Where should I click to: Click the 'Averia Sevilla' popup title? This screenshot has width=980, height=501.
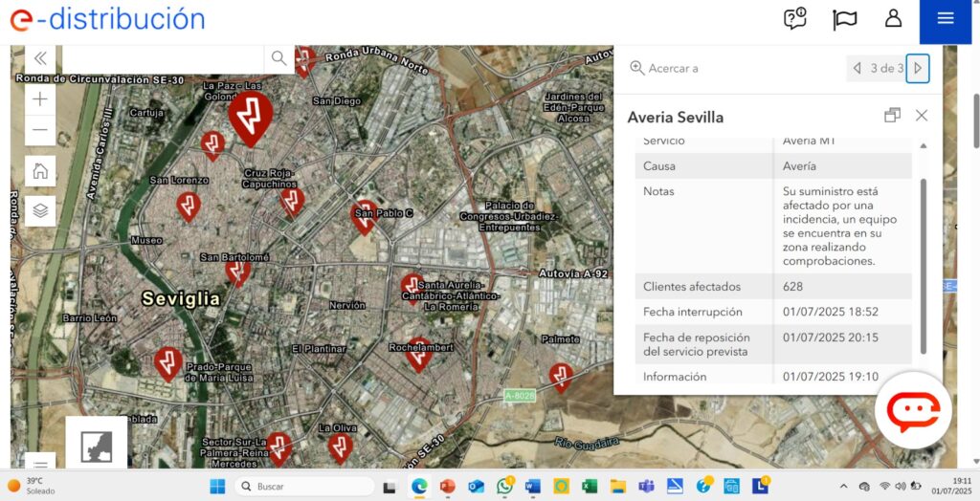click(x=675, y=118)
